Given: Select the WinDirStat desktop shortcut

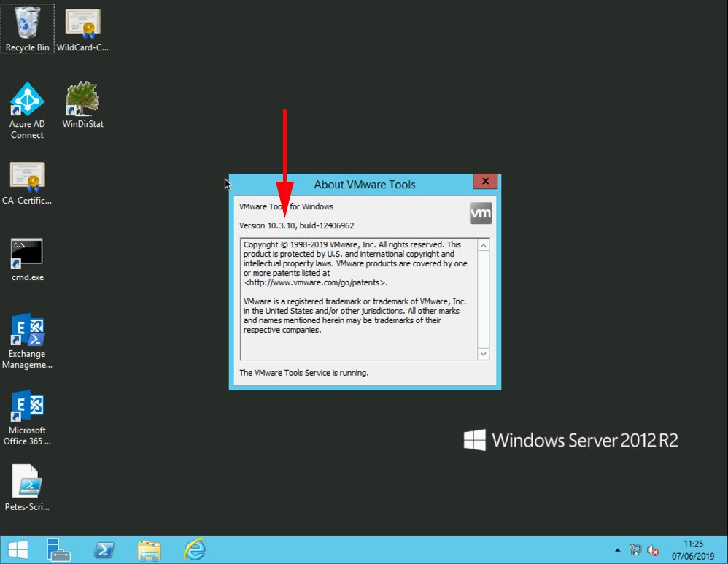Looking at the screenshot, I should (82, 105).
